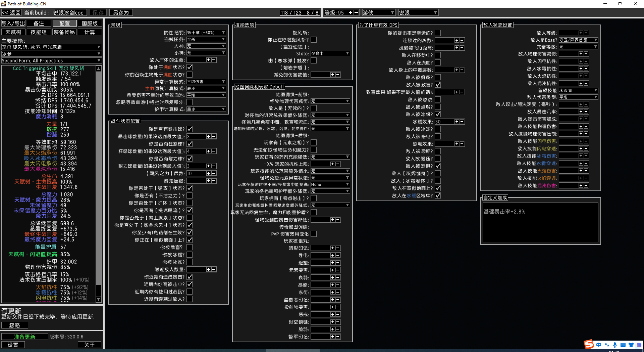Increase 暴击球数量 with its plus button
Viewport: 644px width, 352px height.
click(x=208, y=136)
